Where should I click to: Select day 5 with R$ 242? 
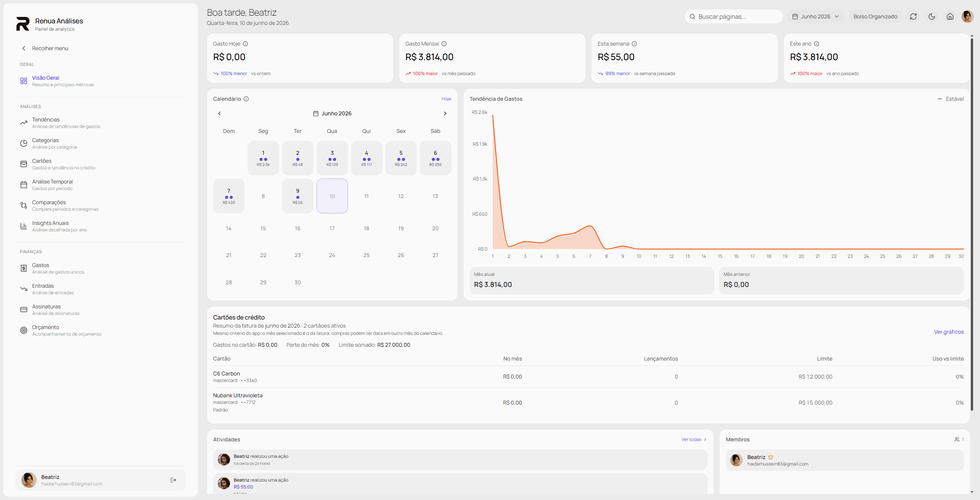(x=401, y=158)
